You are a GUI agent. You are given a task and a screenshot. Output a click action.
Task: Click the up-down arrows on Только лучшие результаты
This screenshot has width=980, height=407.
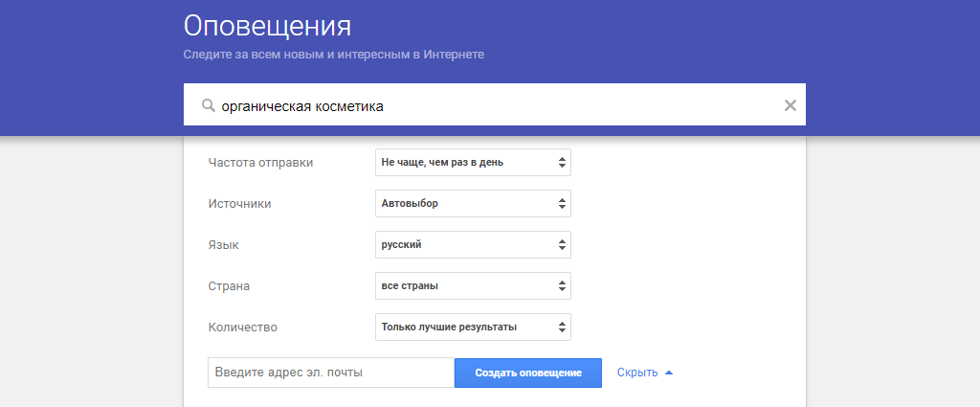tap(562, 328)
